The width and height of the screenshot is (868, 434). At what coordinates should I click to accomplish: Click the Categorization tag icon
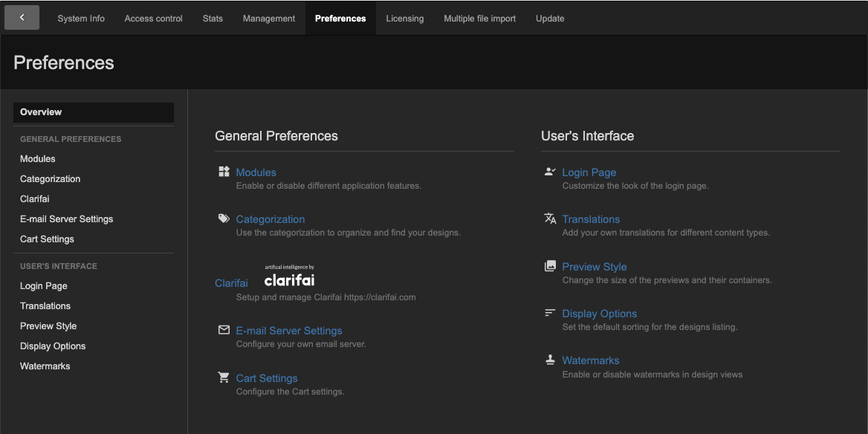click(224, 218)
